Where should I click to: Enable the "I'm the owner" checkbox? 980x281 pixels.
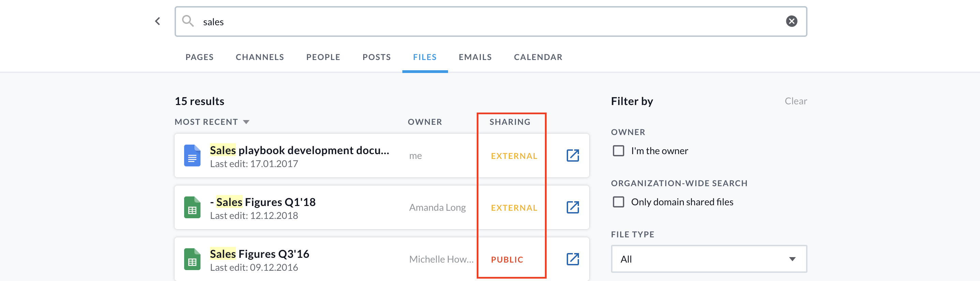point(618,151)
